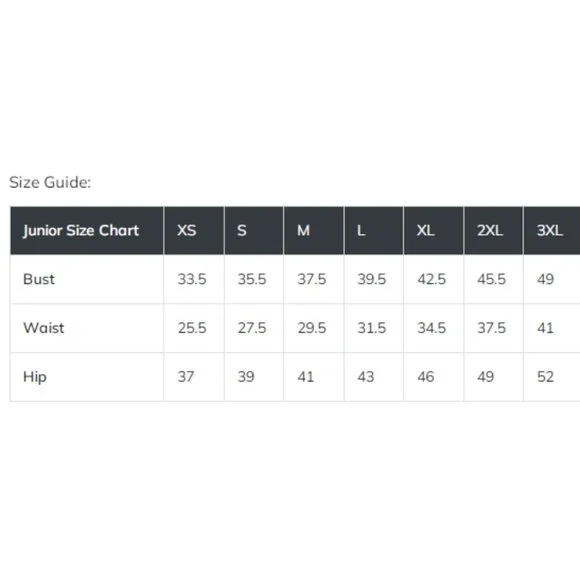
Task: Select the XS bust value 33.5
Action: pyautogui.click(x=192, y=279)
